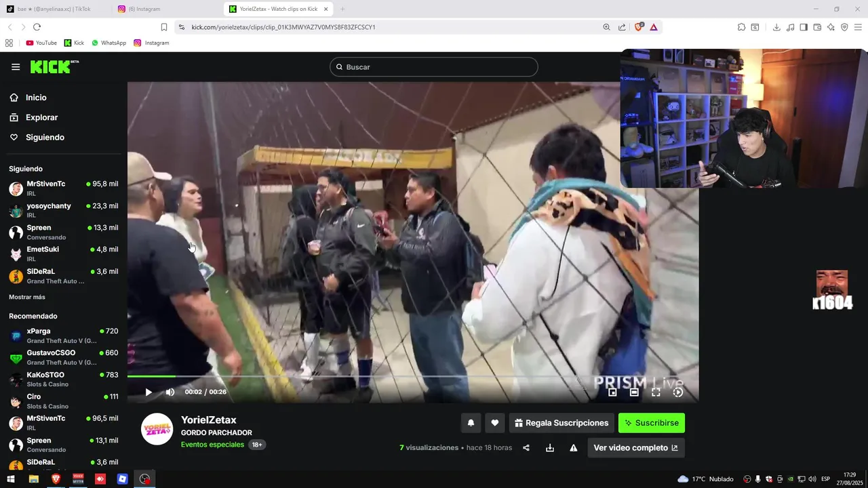Go back to the previous page

pyautogui.click(x=9, y=27)
